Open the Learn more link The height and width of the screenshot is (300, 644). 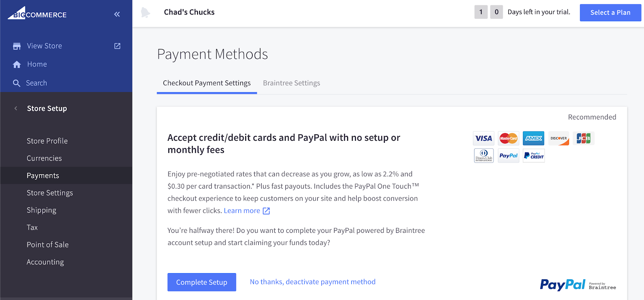pyautogui.click(x=242, y=211)
